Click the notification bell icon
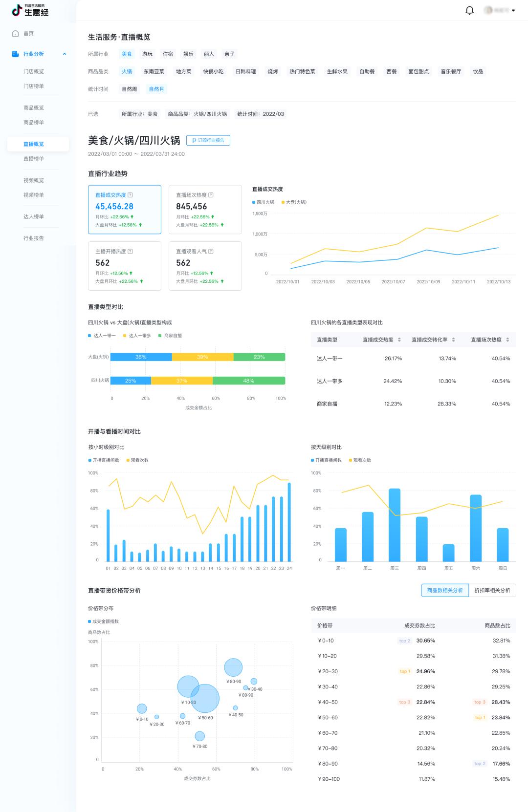This screenshot has height=812, width=528. point(469,10)
